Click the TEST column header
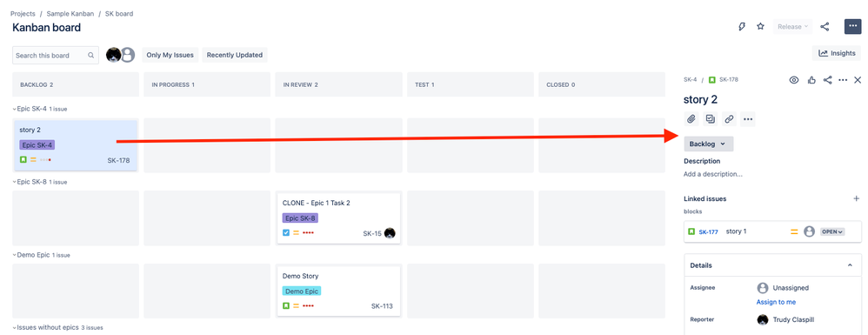The width and height of the screenshot is (868, 335). (471, 84)
